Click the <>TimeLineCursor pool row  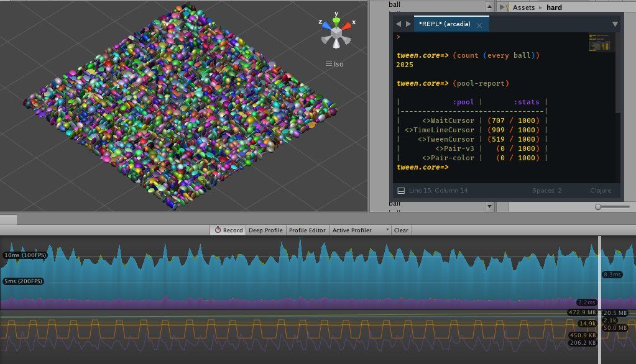[x=472, y=130]
